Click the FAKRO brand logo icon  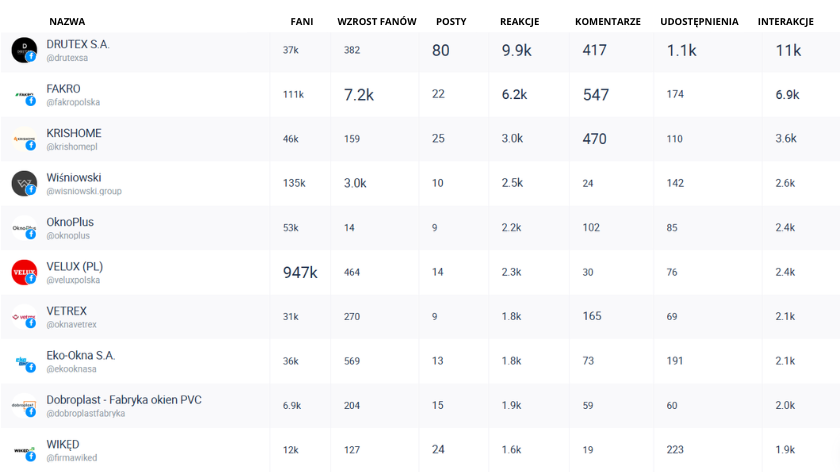click(x=24, y=95)
